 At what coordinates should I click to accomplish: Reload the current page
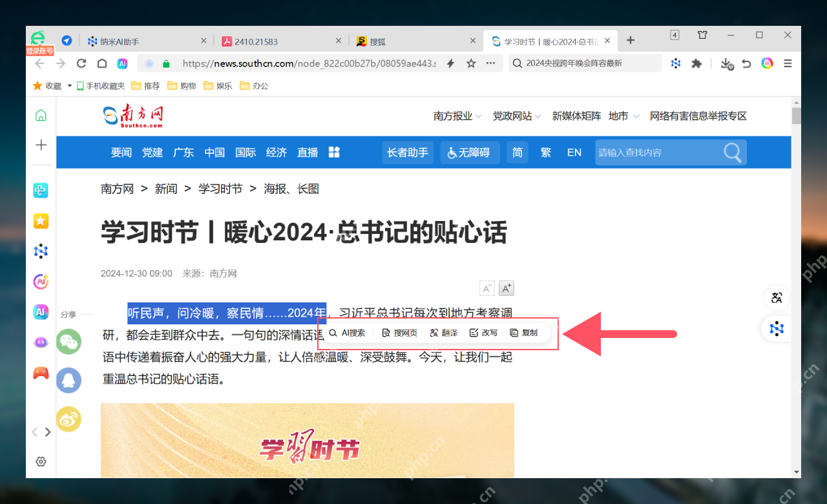[81, 63]
